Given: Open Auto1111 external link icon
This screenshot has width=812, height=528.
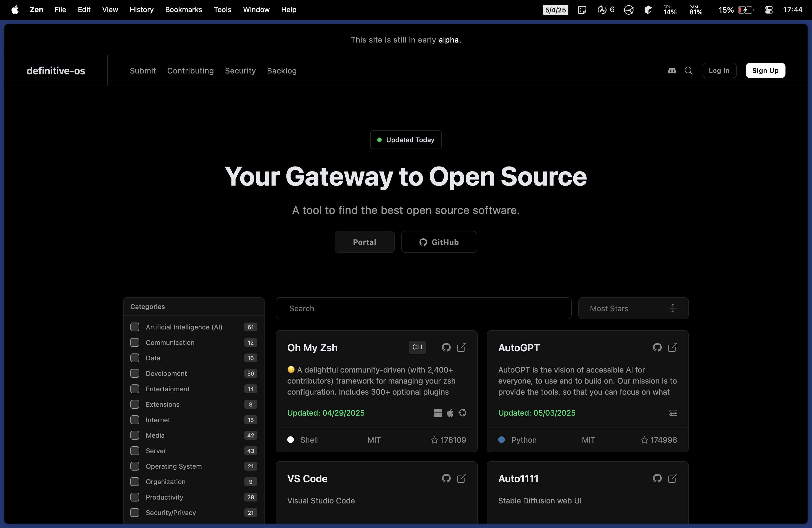Looking at the screenshot, I should point(673,478).
